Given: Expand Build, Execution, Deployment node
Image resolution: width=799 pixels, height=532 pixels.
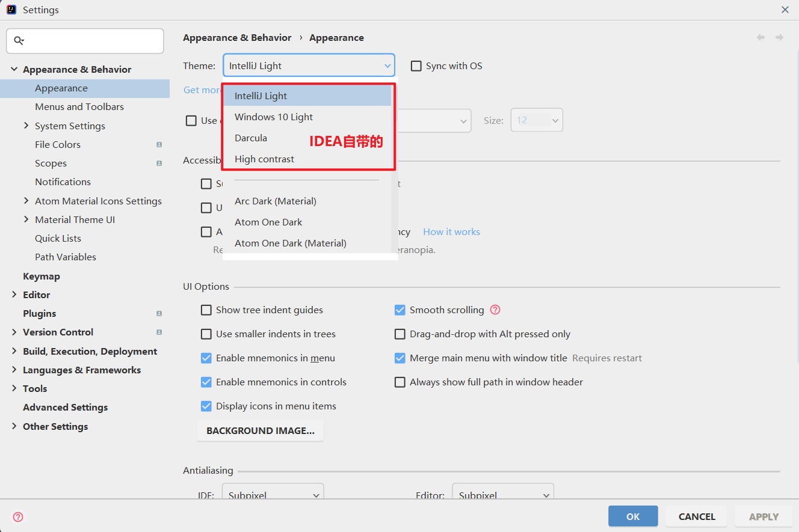Looking at the screenshot, I should point(14,351).
